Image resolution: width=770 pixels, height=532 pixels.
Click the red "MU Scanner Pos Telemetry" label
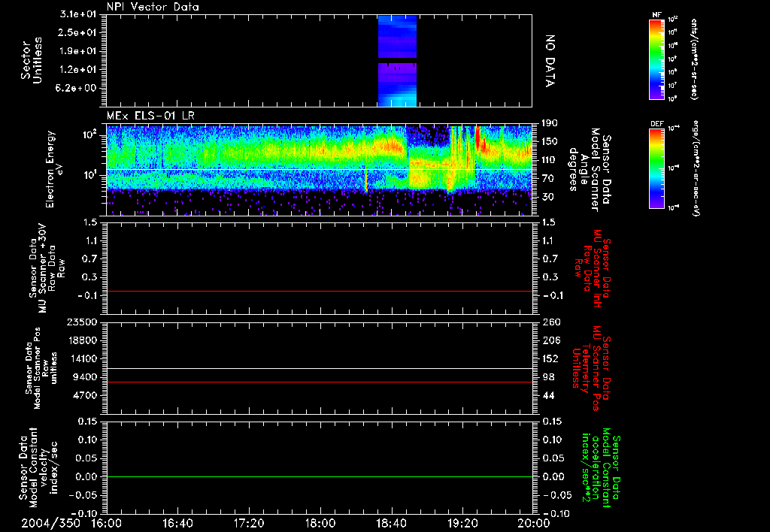click(592, 368)
